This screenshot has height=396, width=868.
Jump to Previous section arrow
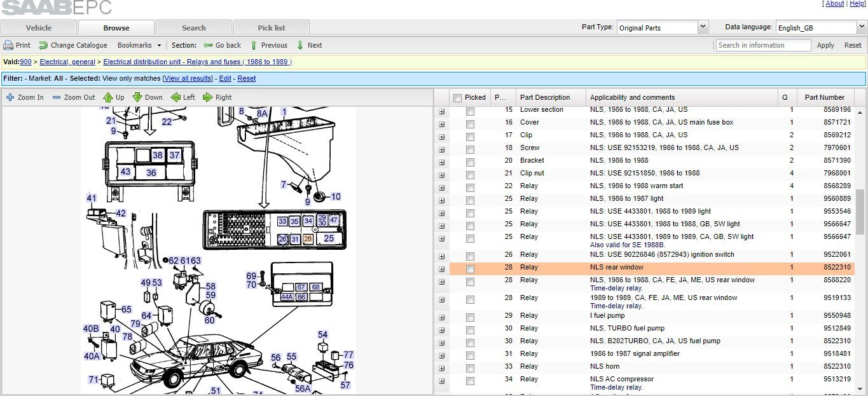click(x=254, y=45)
